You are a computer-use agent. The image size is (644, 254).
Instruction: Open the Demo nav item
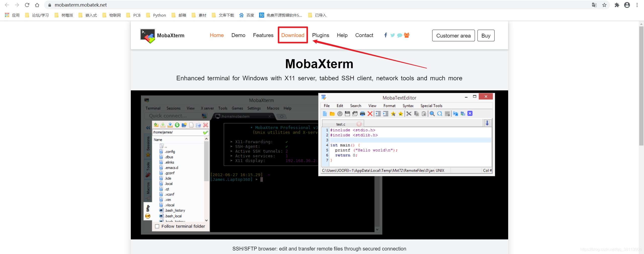click(238, 35)
